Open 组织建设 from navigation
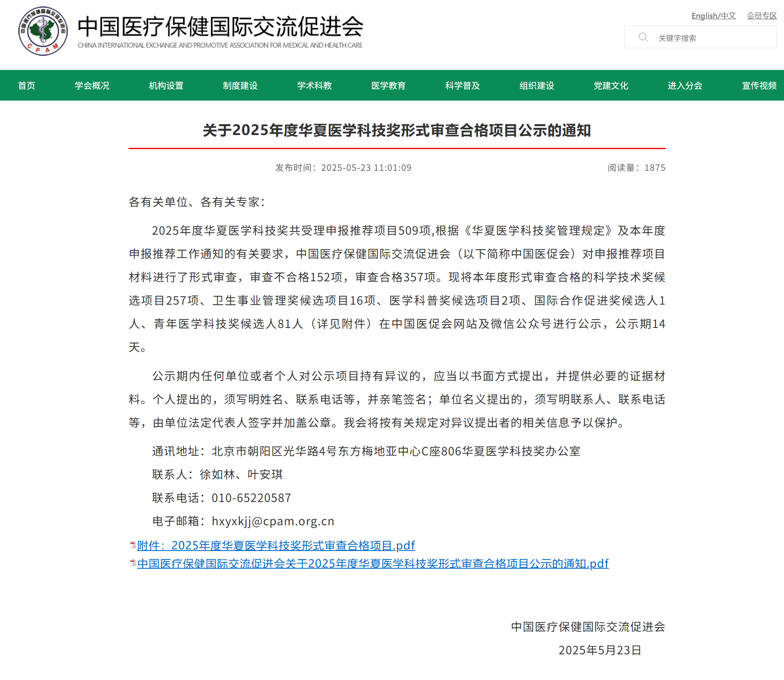The width and height of the screenshot is (784, 680). (537, 86)
